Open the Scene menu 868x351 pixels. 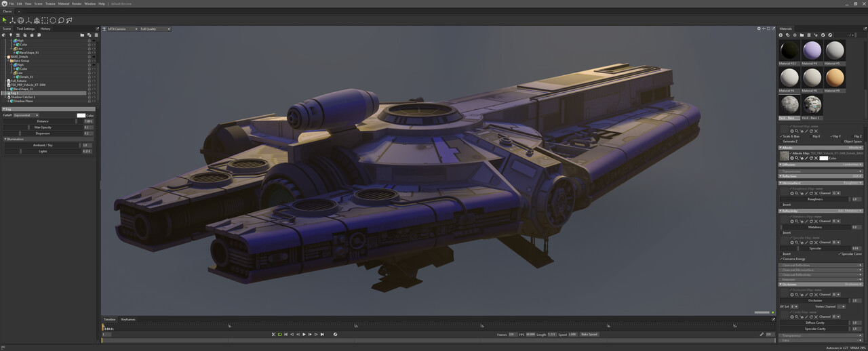(x=38, y=3)
